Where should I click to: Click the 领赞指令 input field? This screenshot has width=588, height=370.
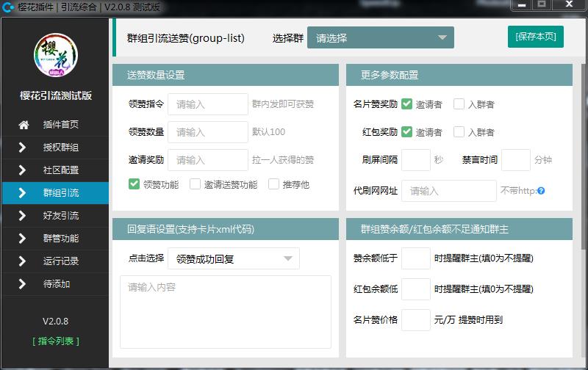coord(208,104)
